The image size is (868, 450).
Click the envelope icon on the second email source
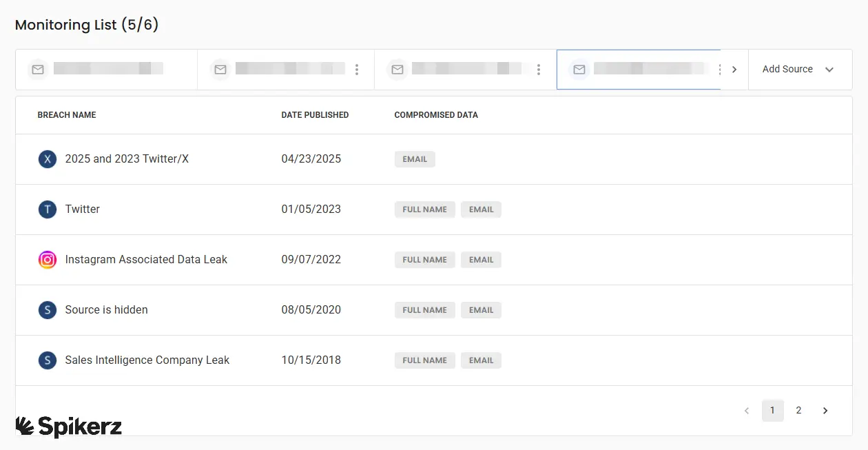click(220, 69)
